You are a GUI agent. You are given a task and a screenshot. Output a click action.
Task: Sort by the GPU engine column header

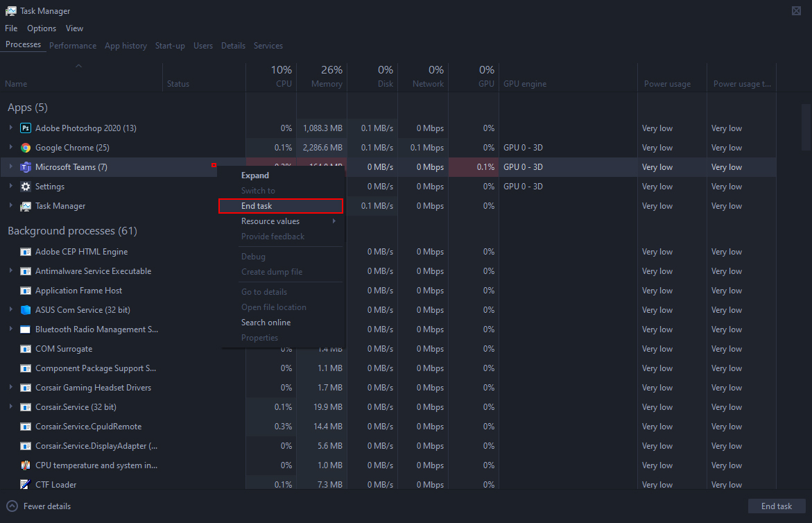click(568, 76)
